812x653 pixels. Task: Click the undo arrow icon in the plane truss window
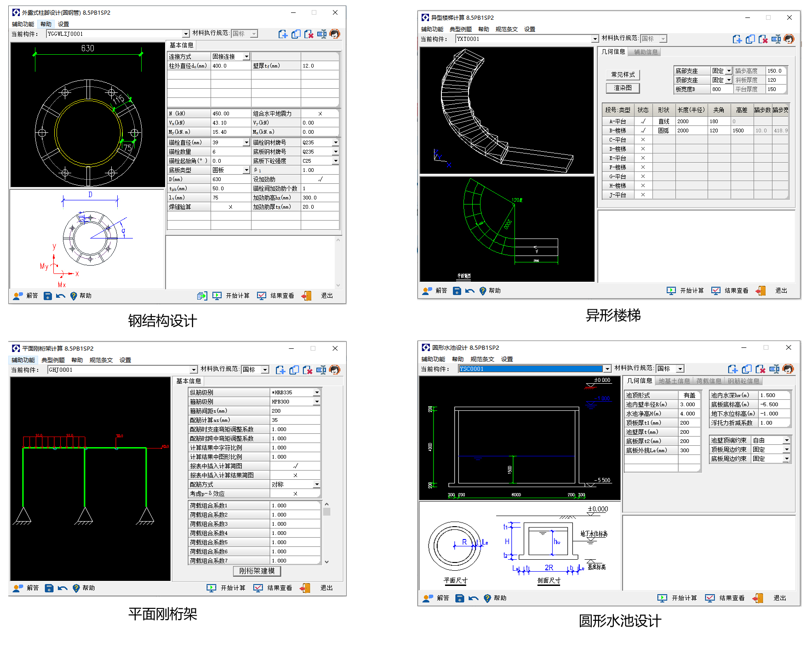point(63,588)
